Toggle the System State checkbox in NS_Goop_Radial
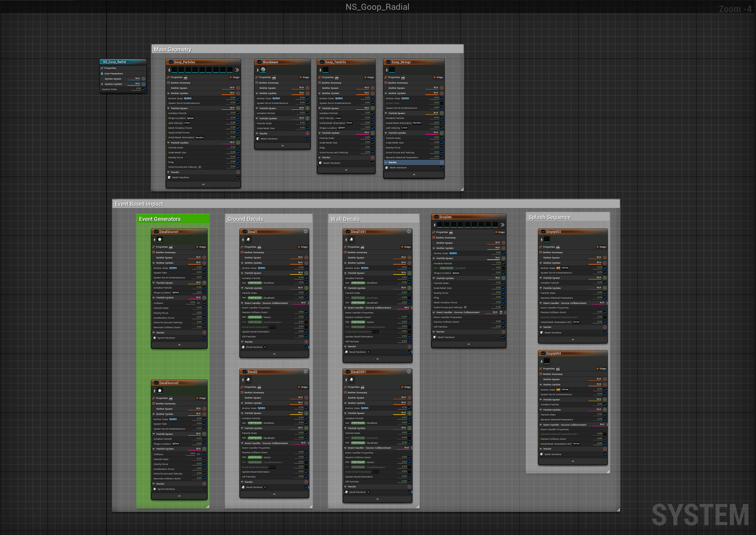756x535 pixels. (143, 89)
